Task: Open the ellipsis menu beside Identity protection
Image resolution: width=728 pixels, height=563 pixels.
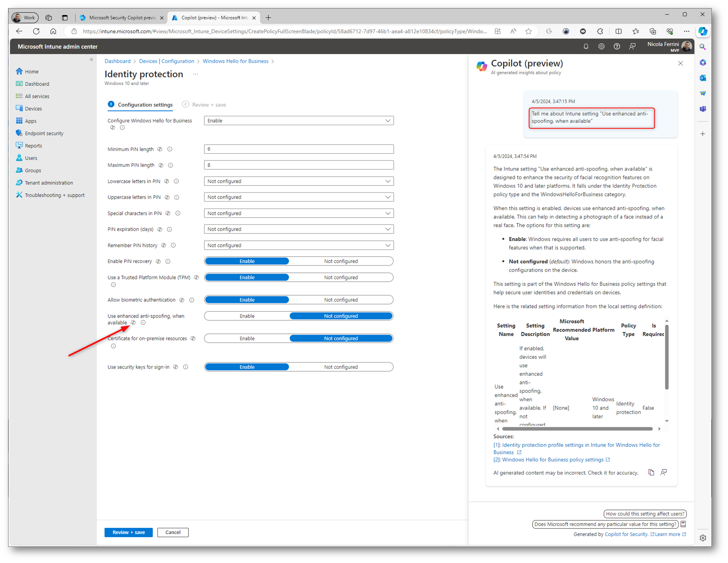Action: 195,74
